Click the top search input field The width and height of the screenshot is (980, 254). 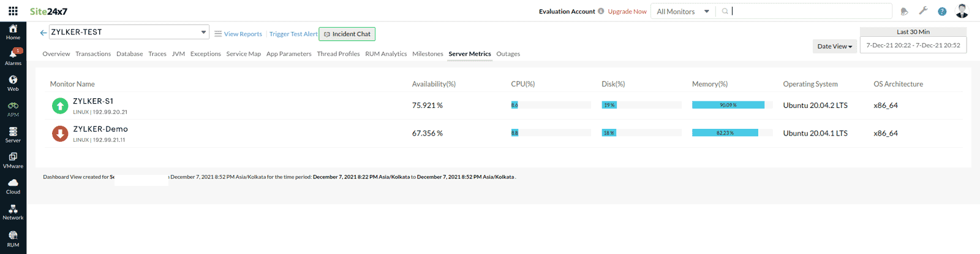(x=809, y=11)
